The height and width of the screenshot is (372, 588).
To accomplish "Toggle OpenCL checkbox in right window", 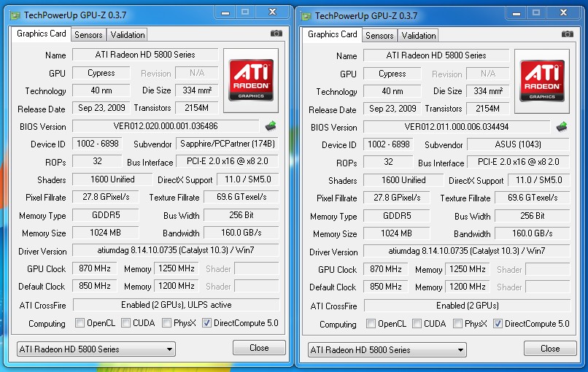I will click(371, 324).
